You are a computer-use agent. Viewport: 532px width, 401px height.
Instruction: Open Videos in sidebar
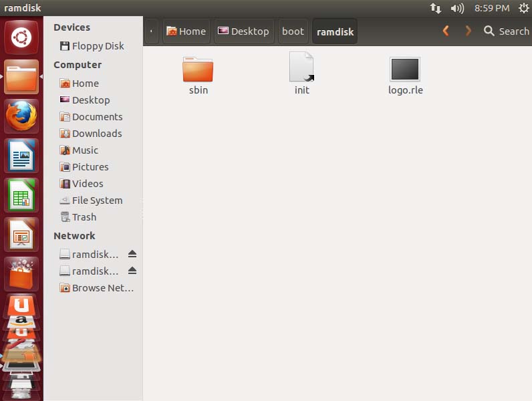pos(81,184)
